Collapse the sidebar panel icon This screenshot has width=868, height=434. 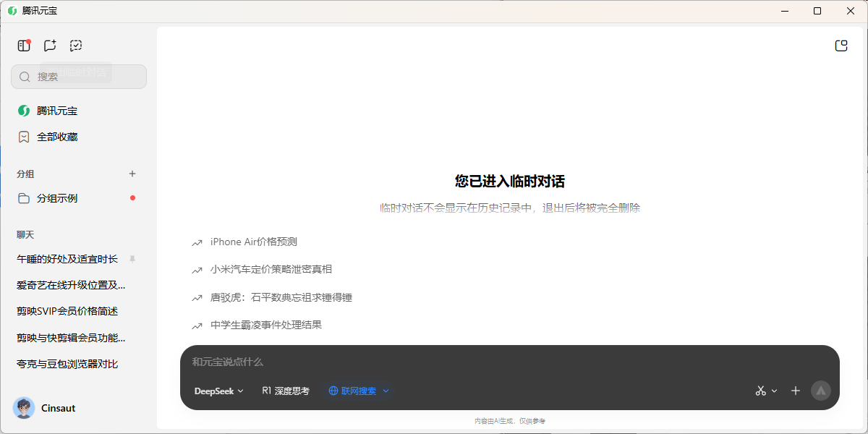point(24,46)
